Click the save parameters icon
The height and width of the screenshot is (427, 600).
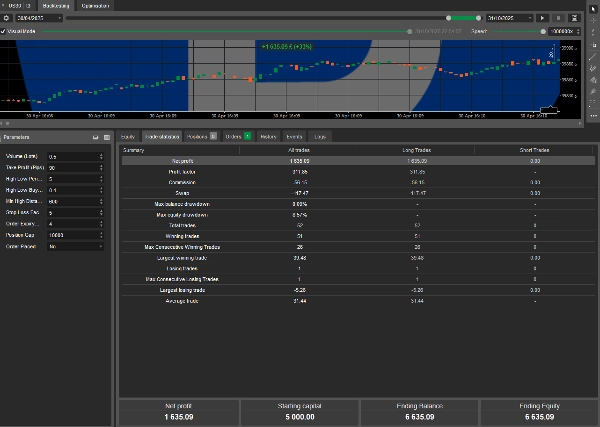pyautogui.click(x=94, y=135)
